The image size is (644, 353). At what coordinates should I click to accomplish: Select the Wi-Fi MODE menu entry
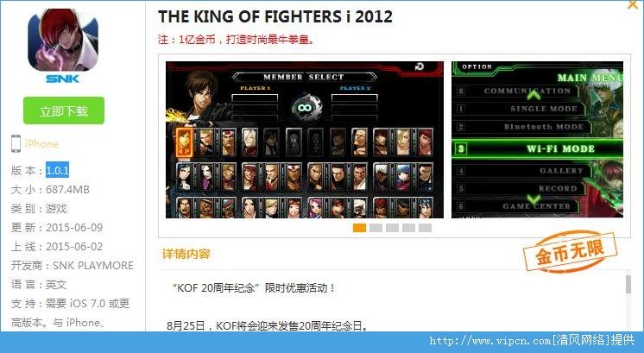click(x=537, y=148)
